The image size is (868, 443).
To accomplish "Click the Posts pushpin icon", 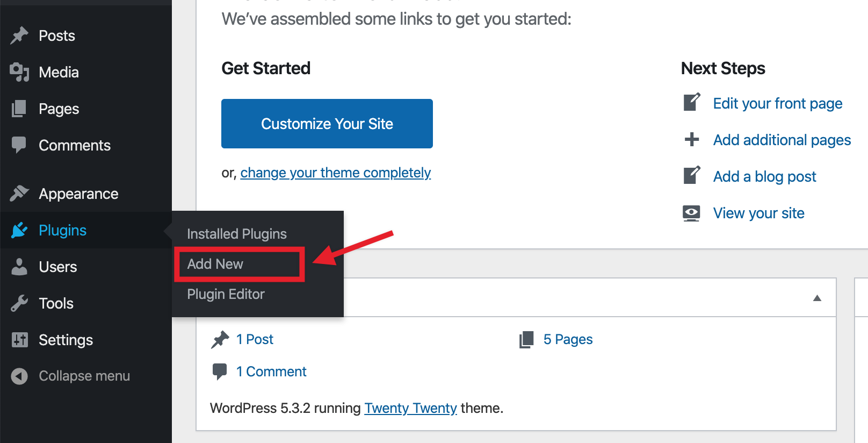I will (19, 35).
